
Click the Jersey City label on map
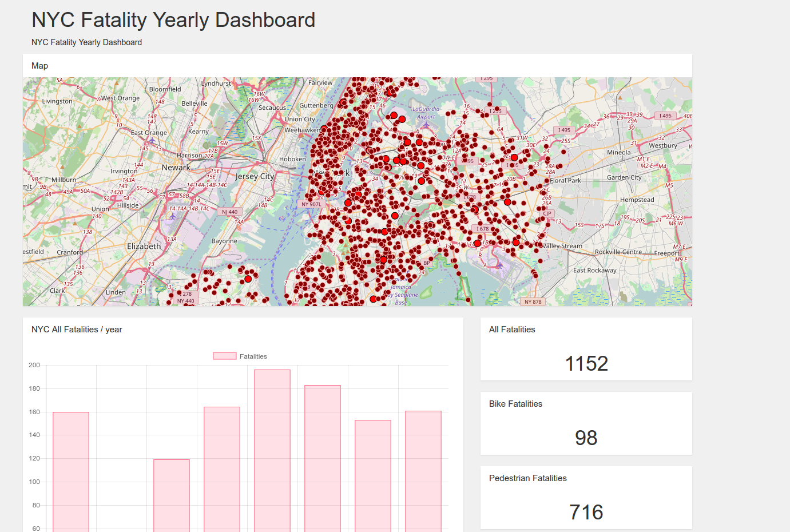tap(255, 177)
